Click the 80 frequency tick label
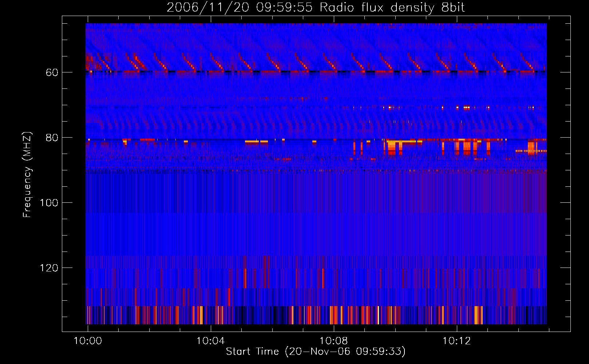589x364 pixels. click(52, 138)
